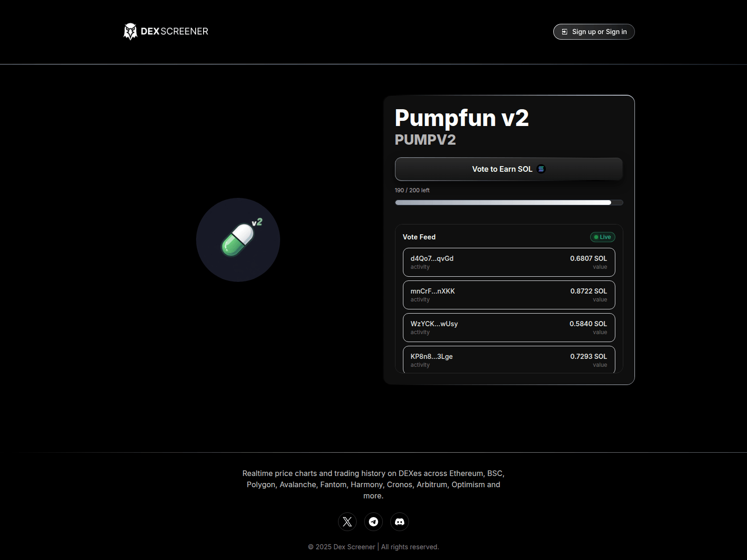
Task: Click the Sign up or Sign in button
Action: tap(593, 32)
